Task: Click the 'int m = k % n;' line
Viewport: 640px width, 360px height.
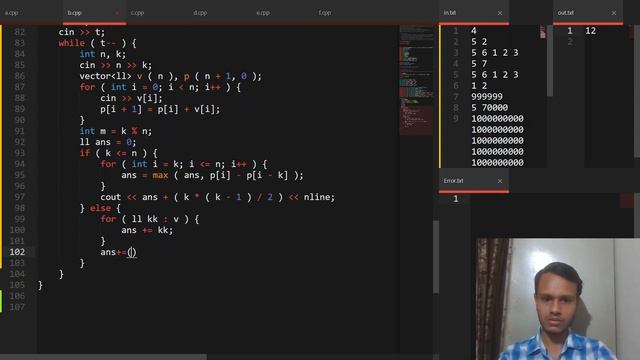Action: coord(116,131)
